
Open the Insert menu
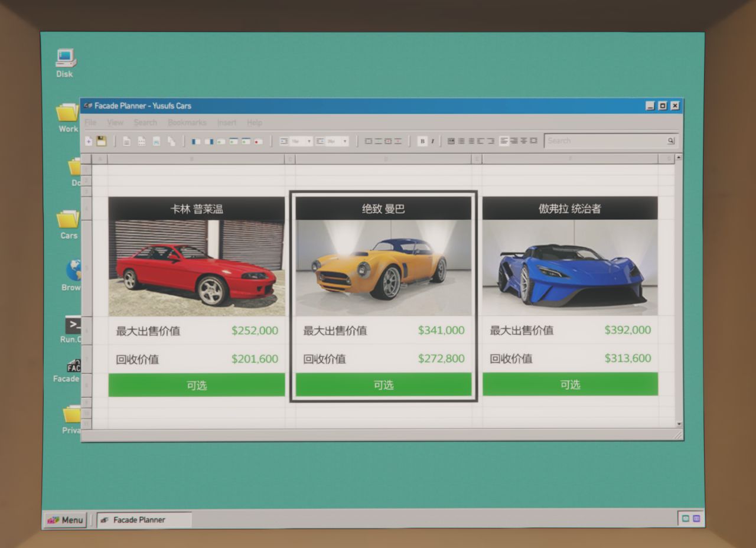[x=227, y=123]
